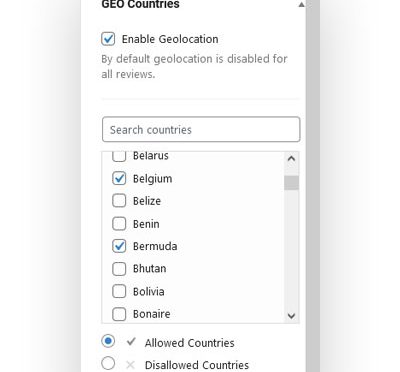Click the Disallowed Countries cross icon
Viewport: 400px width, 372px height.
coord(130,365)
